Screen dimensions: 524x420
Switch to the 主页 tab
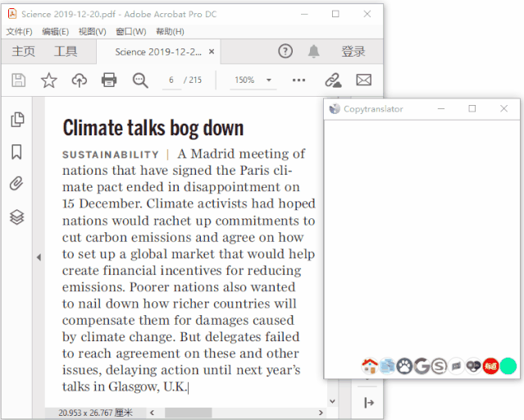[24, 52]
